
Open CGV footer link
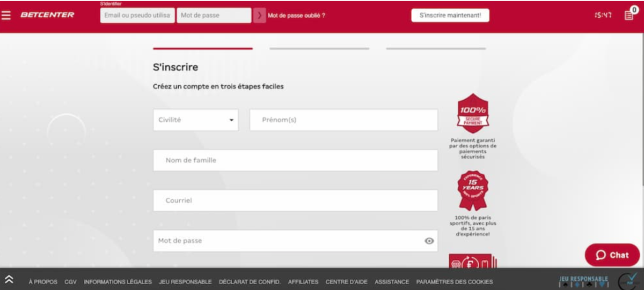pos(71,282)
